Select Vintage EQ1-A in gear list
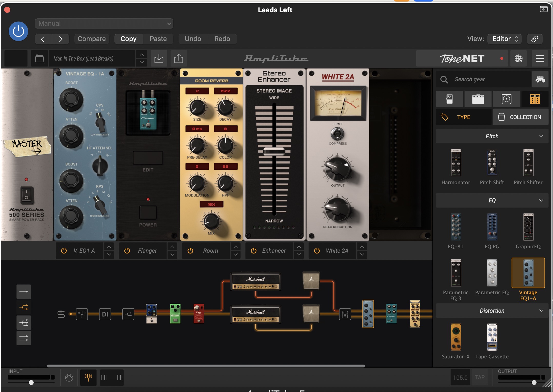553x392 pixels. point(528,279)
